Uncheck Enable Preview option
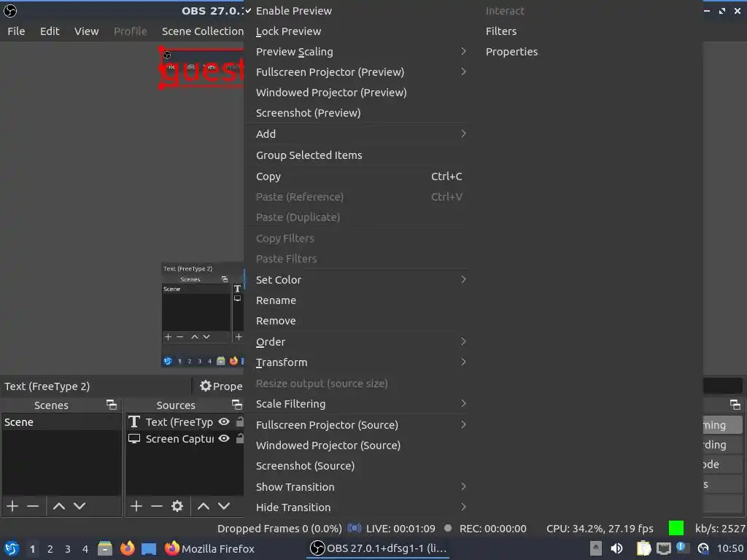The width and height of the screenshot is (747, 560). [x=356, y=10]
